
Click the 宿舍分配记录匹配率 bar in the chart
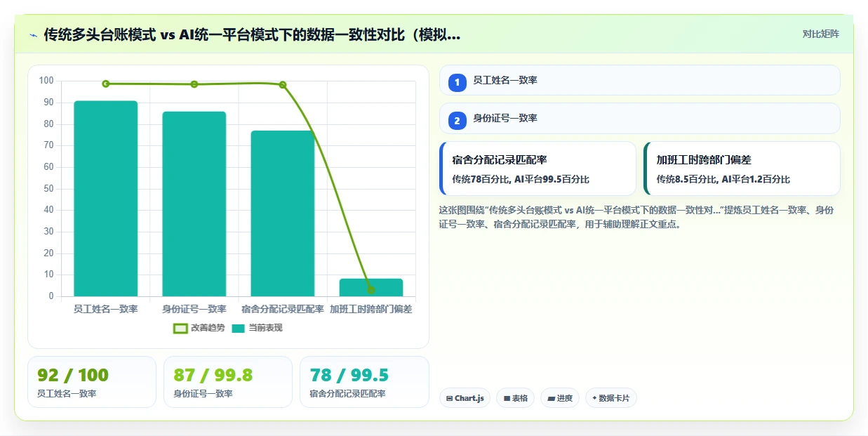(x=283, y=213)
